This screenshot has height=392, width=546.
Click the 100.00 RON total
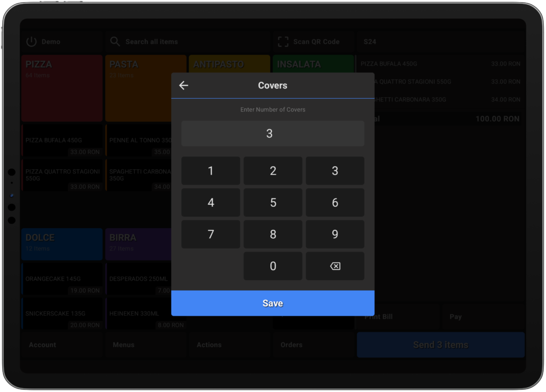tap(497, 119)
